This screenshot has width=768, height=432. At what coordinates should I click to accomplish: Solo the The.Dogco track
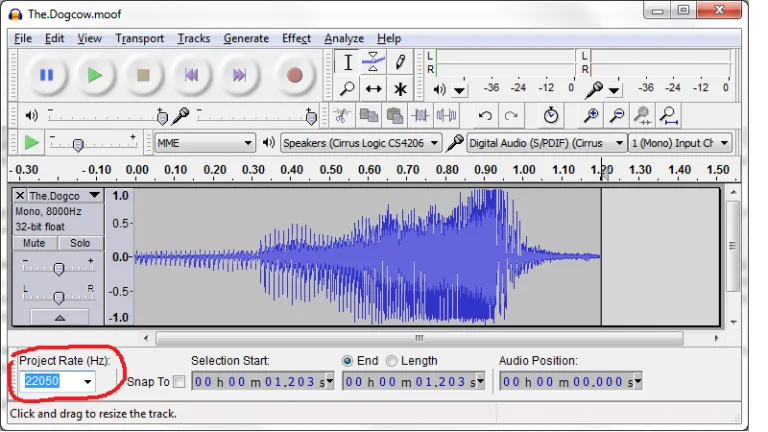(x=80, y=243)
